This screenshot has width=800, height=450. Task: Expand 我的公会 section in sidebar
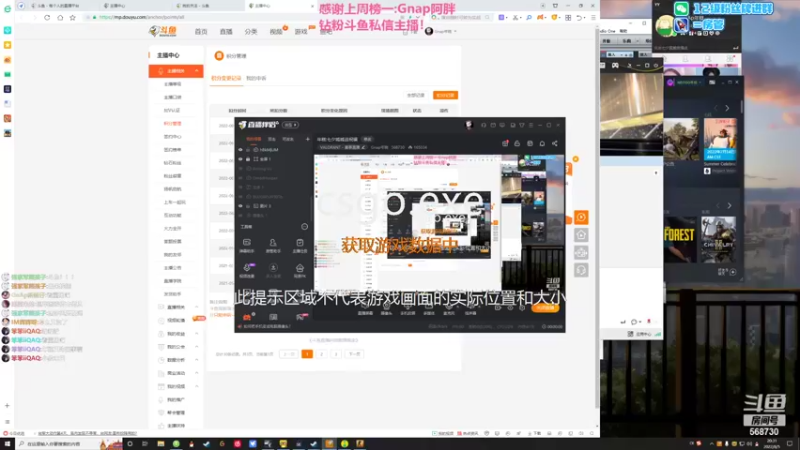tap(196, 347)
